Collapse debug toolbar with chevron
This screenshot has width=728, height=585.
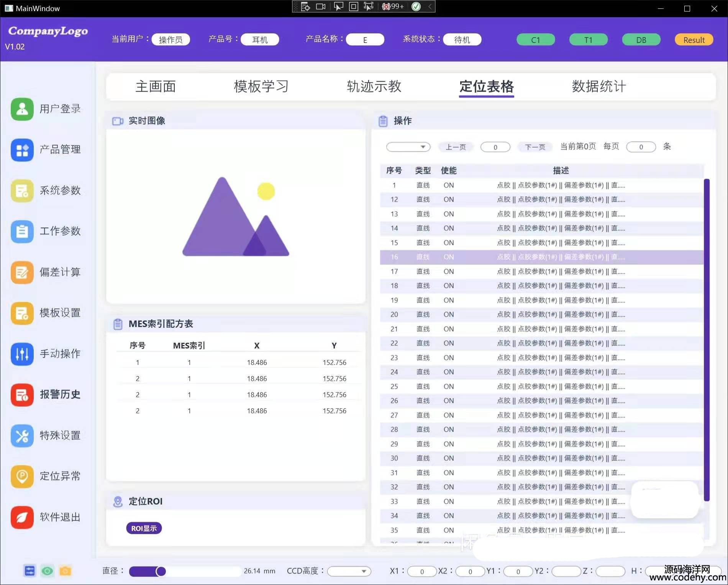pos(430,7)
